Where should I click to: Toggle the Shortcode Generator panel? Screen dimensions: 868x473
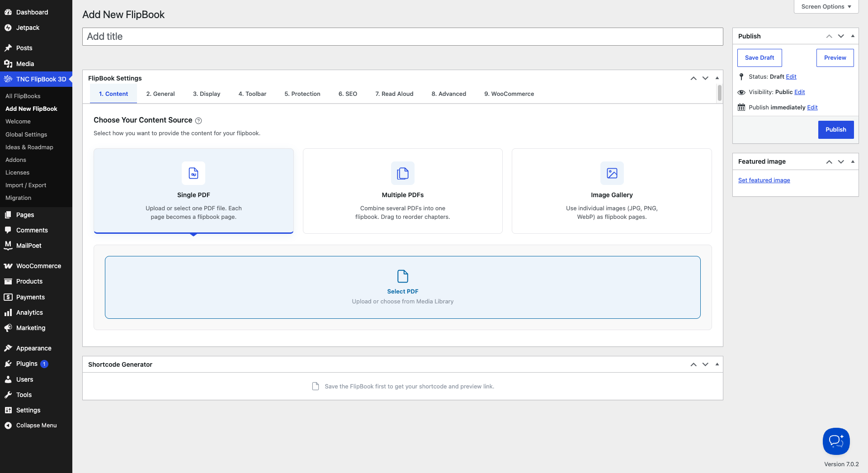pyautogui.click(x=717, y=364)
